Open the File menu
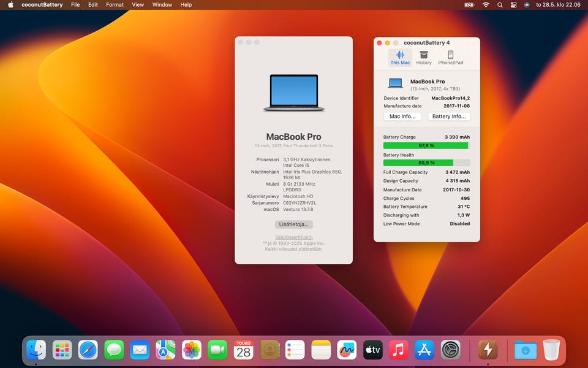The image size is (588, 368). pyautogui.click(x=75, y=5)
